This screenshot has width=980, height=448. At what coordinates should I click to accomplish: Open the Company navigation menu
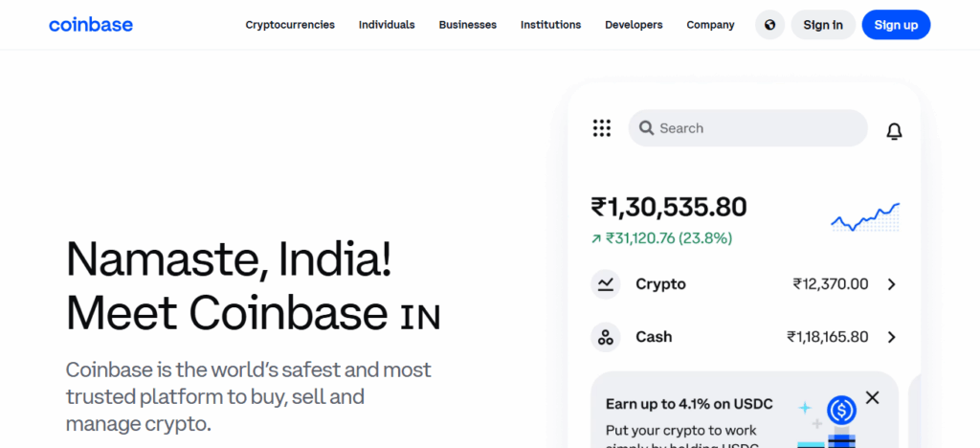click(710, 25)
